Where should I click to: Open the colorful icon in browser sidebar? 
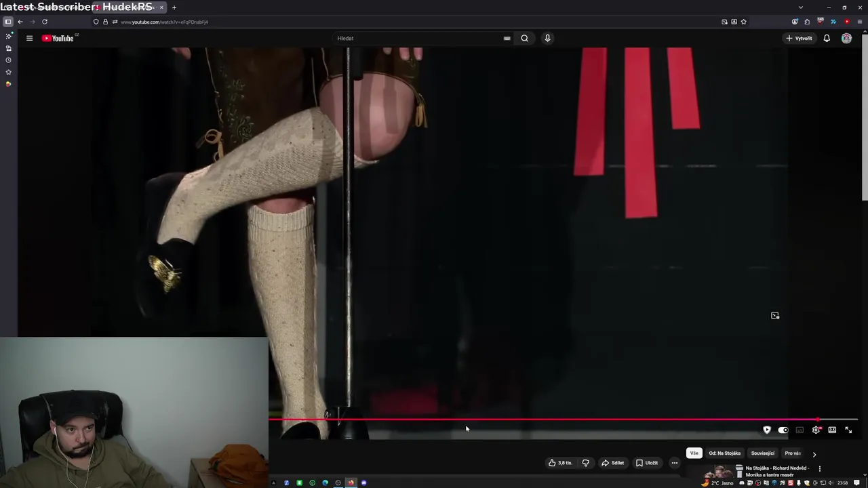(x=8, y=84)
